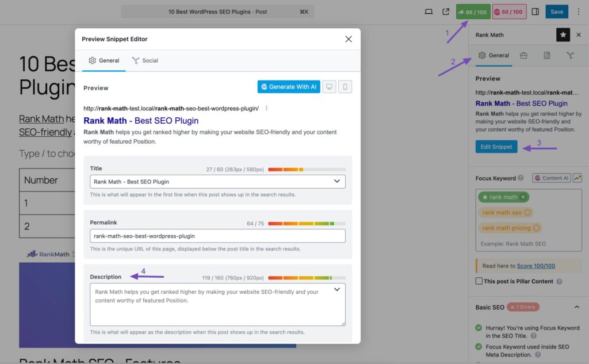Open the three-dot menu beside preview URL
589x364 pixels.
click(x=266, y=108)
